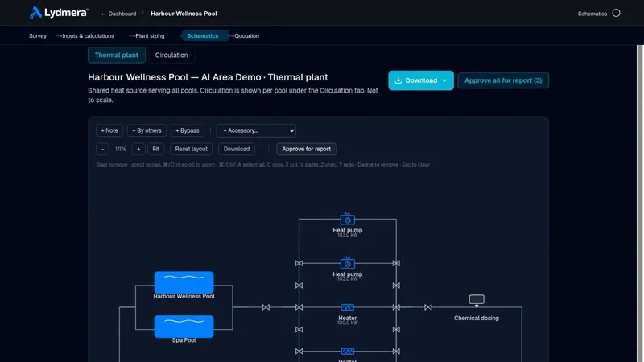Click the Schematics label at top right
This screenshot has height=362, width=644.
click(592, 14)
